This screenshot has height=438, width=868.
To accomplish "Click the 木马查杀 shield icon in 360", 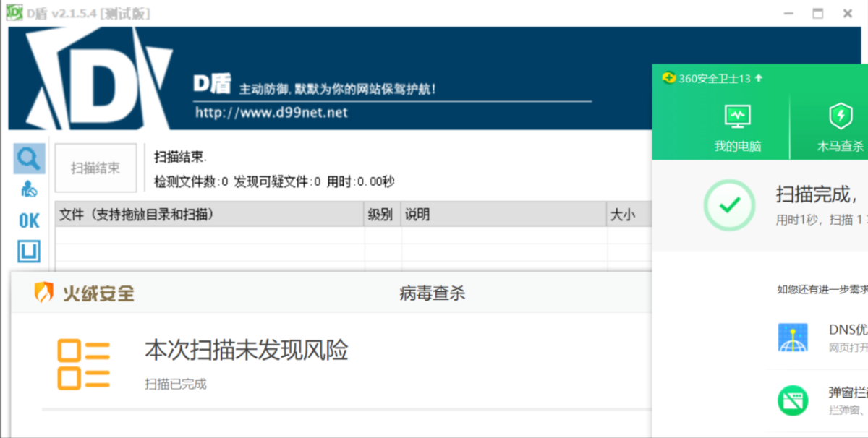I will pyautogui.click(x=840, y=116).
